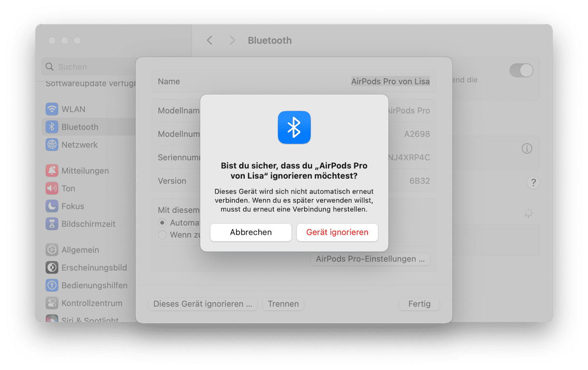Image resolution: width=588 pixels, height=370 pixels.
Task: Select the Bluetooth sidebar icon
Action: (52, 127)
